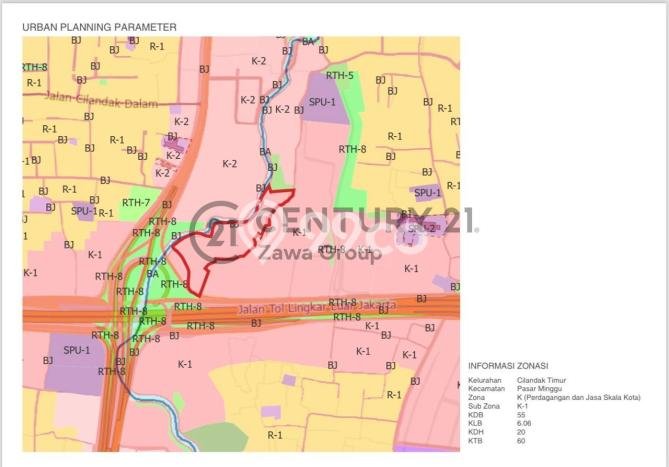Click the Jalan Tol Lingkar Luar Jakarta label

point(317,307)
